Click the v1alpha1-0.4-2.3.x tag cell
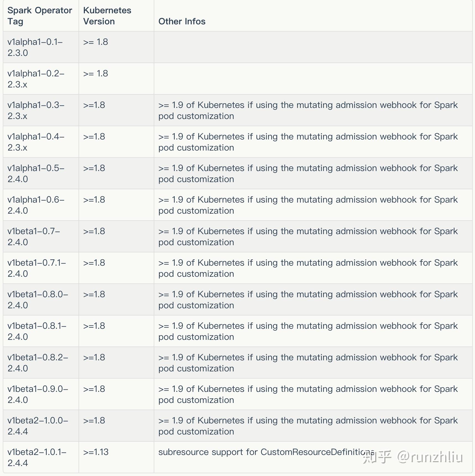Viewport: 475px width, 476px height. tap(36, 142)
